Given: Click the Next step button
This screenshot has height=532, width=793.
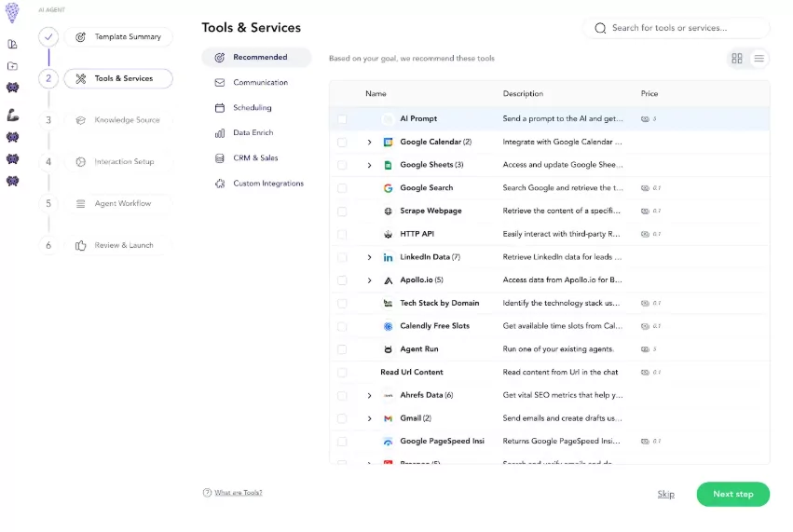Looking at the screenshot, I should pyautogui.click(x=732, y=494).
